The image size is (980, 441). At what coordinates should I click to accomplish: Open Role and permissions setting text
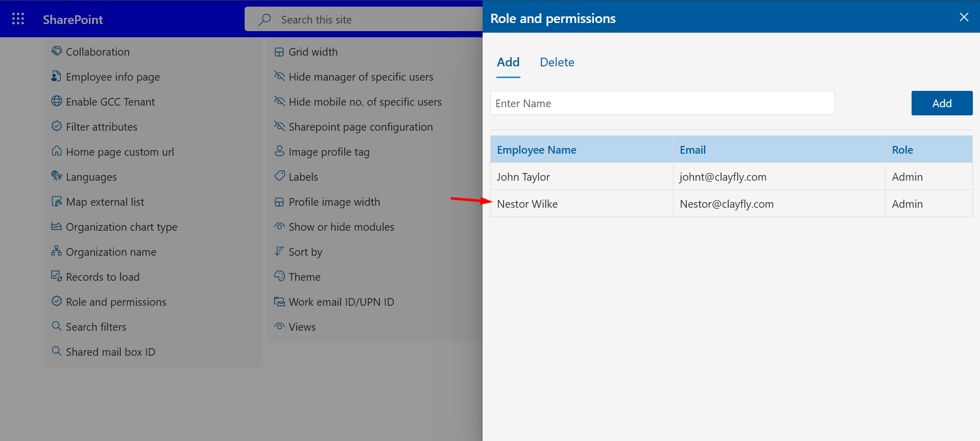[116, 302]
